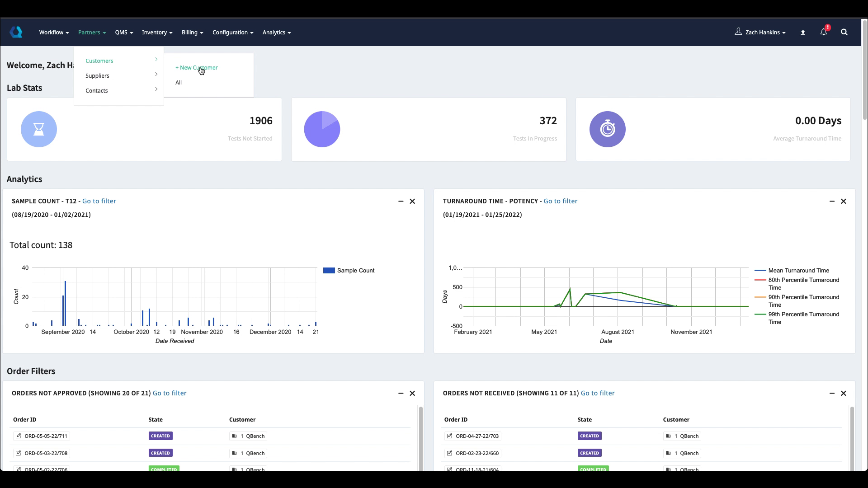Click edit icon for order ORD-04-27-22/703

[x=449, y=436]
